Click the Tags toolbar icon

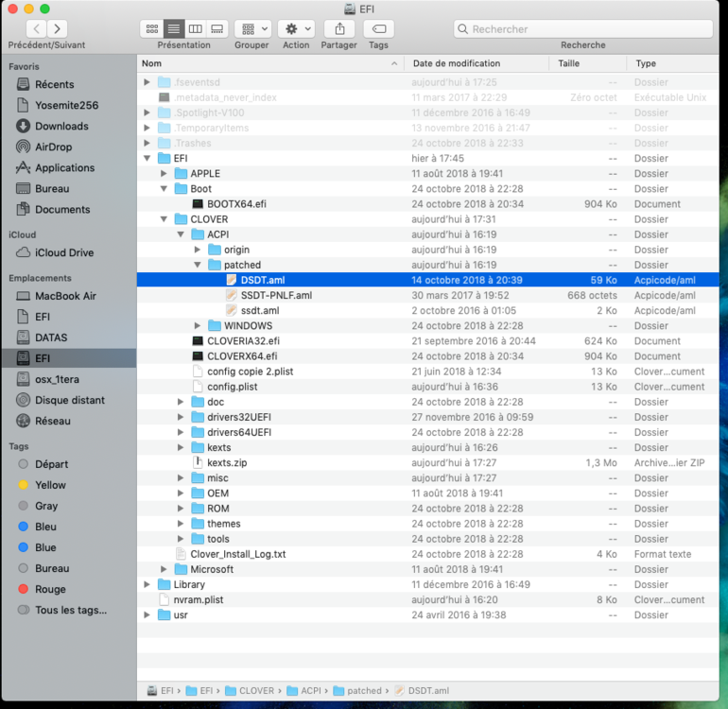378,29
